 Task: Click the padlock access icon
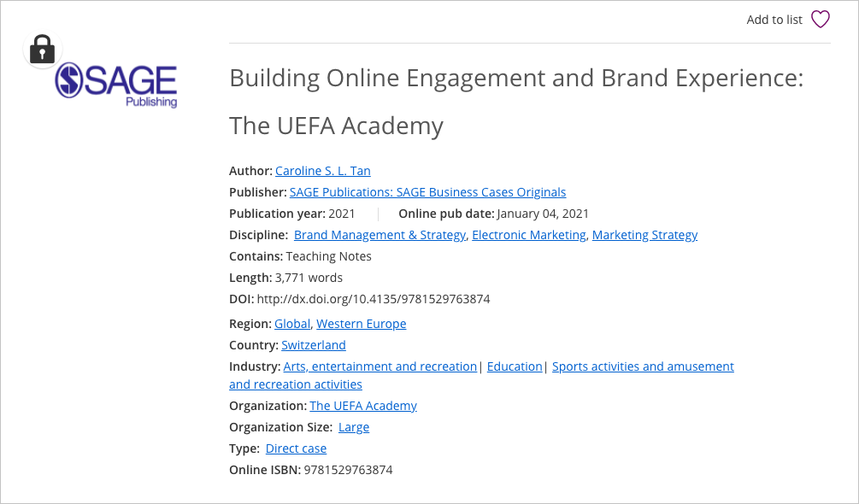tap(43, 49)
